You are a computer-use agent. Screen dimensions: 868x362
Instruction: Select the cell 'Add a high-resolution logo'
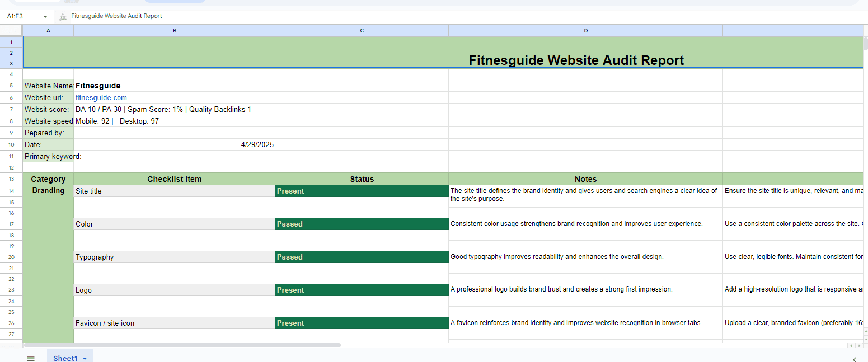click(x=792, y=295)
